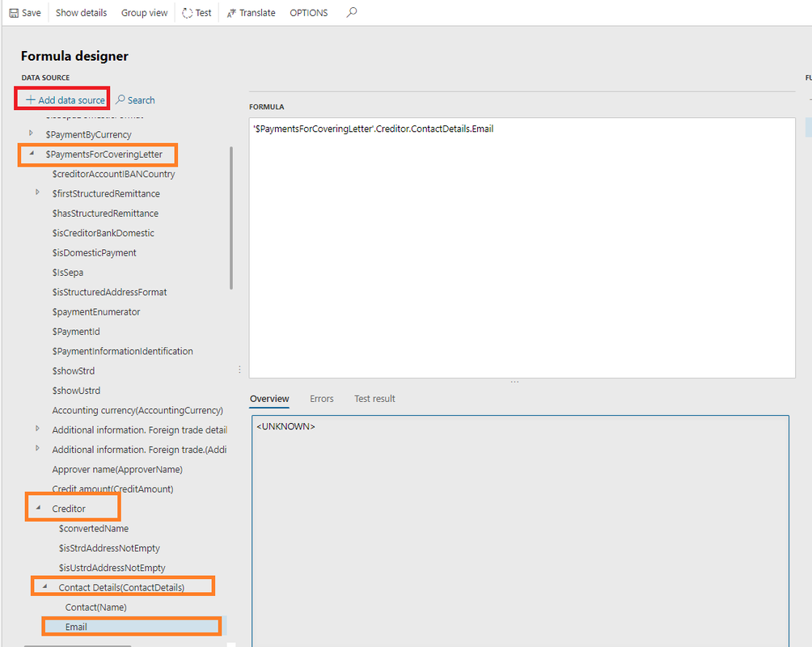Click the plus icon for Add data source
The image size is (812, 647).
click(x=31, y=100)
